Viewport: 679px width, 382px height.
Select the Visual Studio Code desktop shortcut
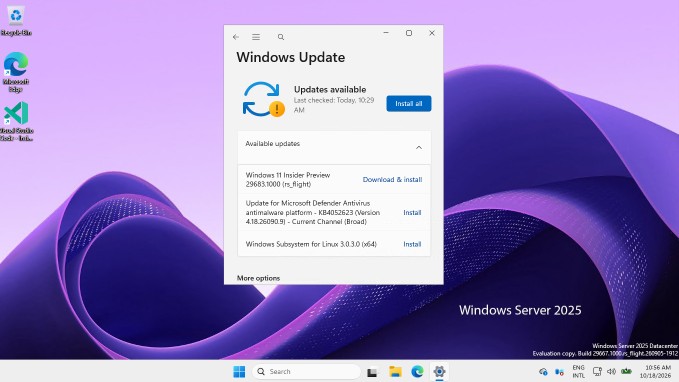[x=16, y=121]
